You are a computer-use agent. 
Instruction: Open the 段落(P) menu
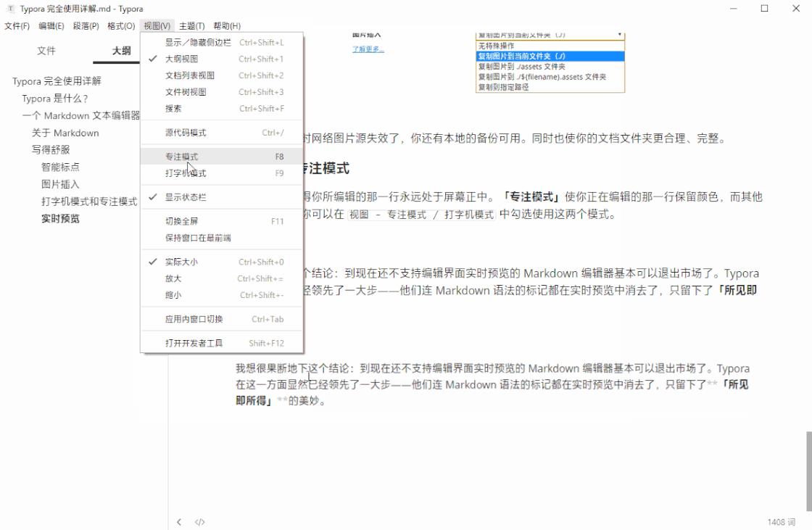click(x=86, y=26)
